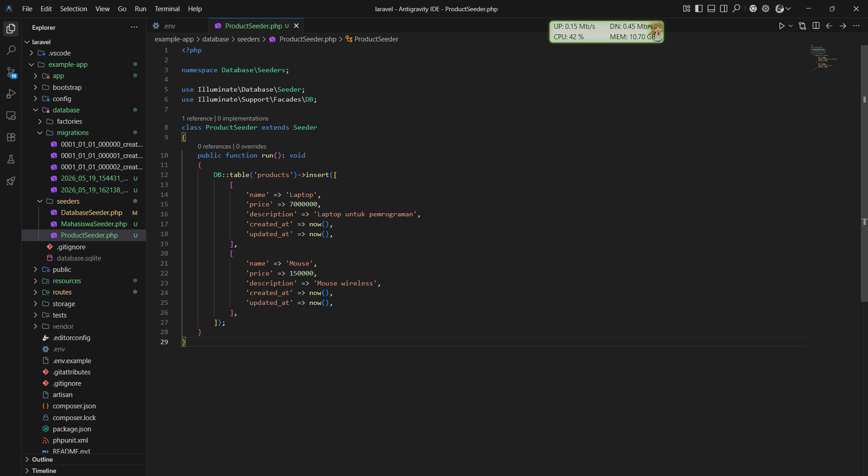Open the Explorer view in the activity bar
The height and width of the screenshot is (476, 868).
coord(11,28)
